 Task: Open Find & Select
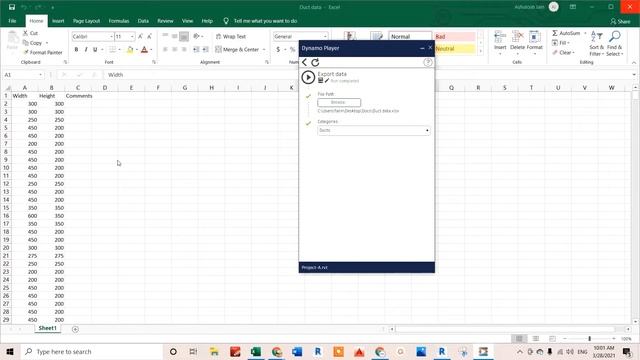tap(615, 43)
